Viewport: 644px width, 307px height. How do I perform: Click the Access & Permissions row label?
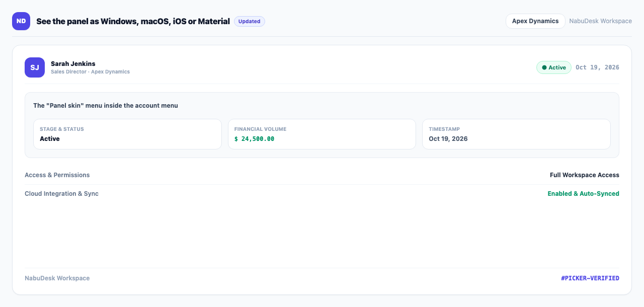(57, 175)
